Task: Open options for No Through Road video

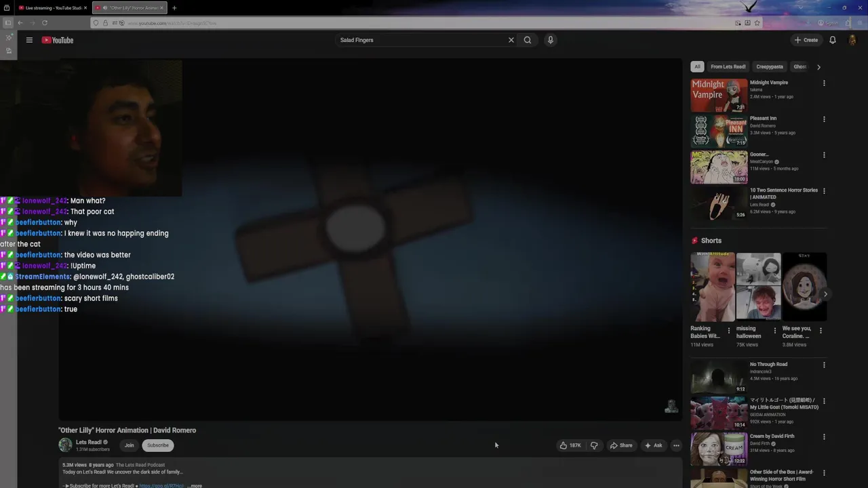Action: click(x=824, y=365)
